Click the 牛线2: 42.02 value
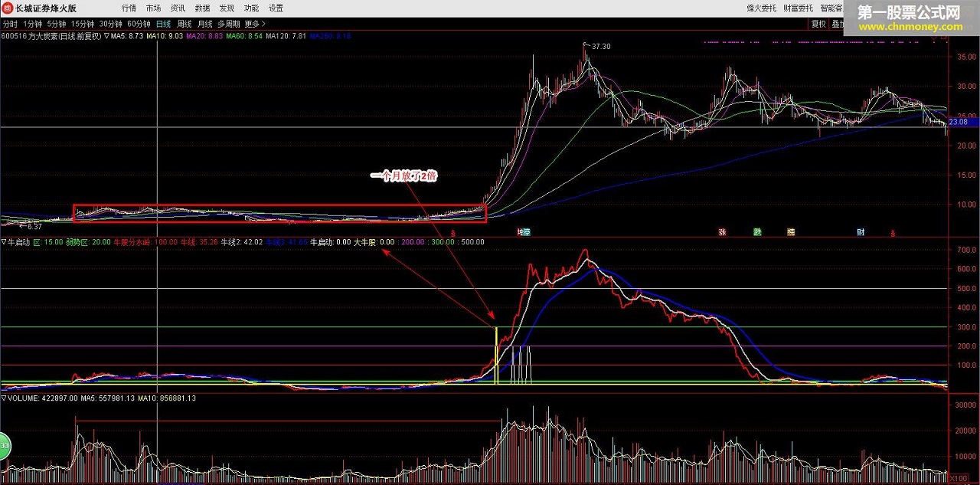The image size is (980, 485). pyautogui.click(x=242, y=242)
